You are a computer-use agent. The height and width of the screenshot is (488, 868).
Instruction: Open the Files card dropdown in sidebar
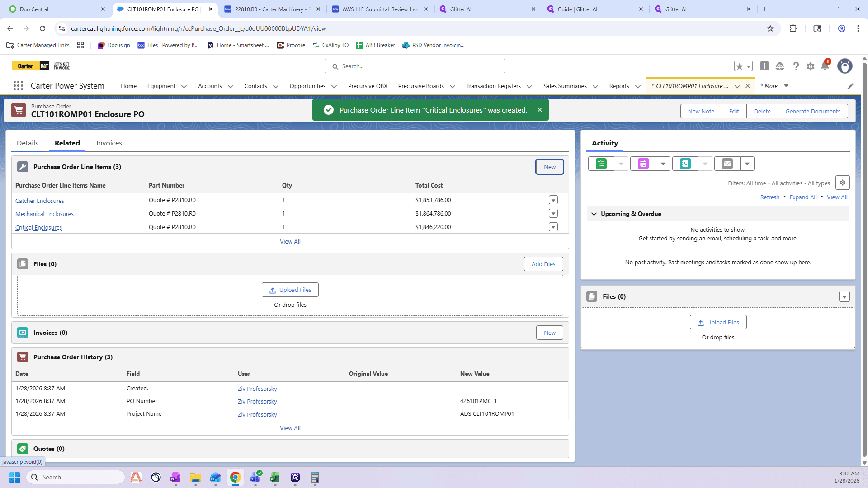click(x=844, y=297)
